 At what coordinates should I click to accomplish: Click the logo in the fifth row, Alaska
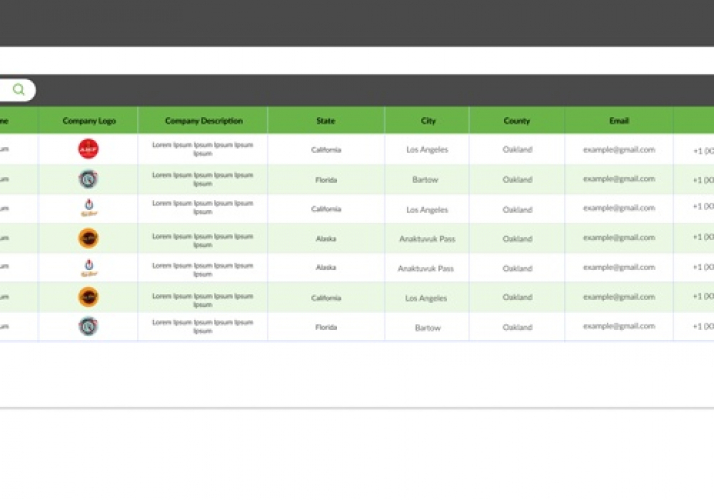pyautogui.click(x=89, y=268)
